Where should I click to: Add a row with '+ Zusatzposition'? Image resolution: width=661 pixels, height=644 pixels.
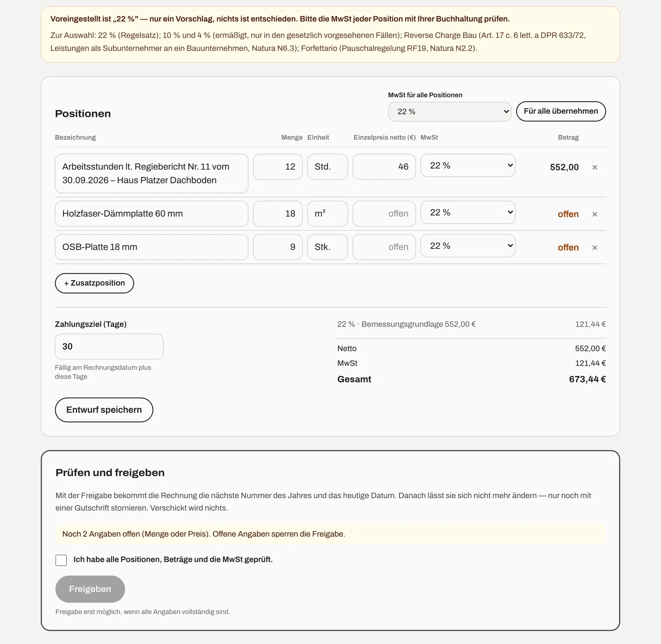tap(94, 283)
